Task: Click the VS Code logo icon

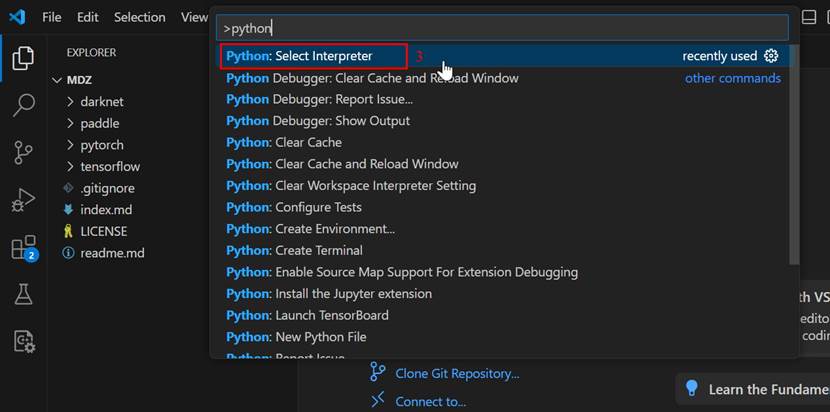Action: (x=17, y=17)
